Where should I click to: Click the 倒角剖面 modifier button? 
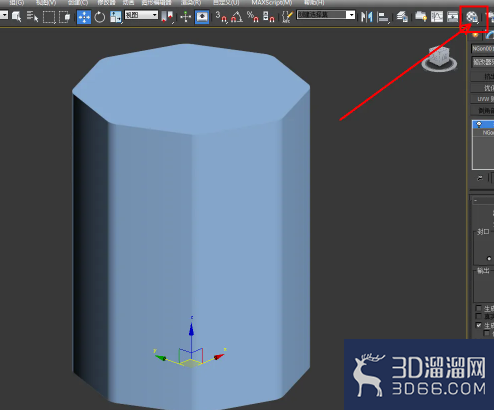pyautogui.click(x=482, y=110)
